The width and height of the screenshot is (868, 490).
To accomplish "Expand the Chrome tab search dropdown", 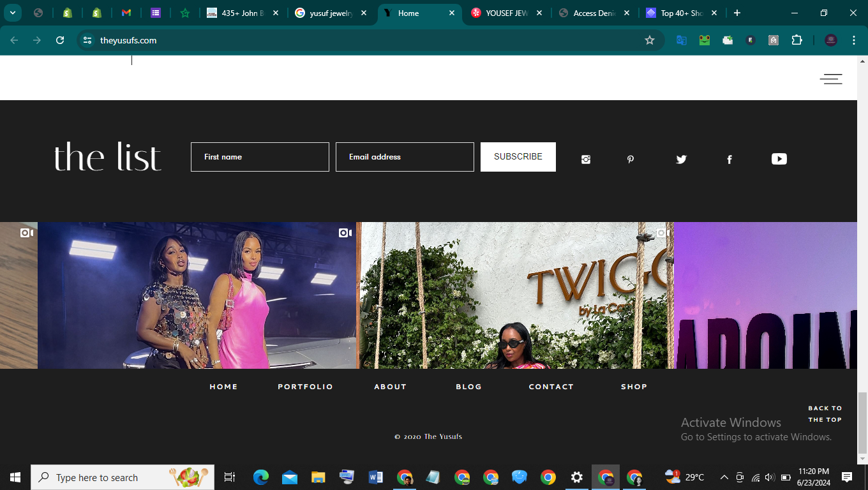I will click(x=13, y=13).
